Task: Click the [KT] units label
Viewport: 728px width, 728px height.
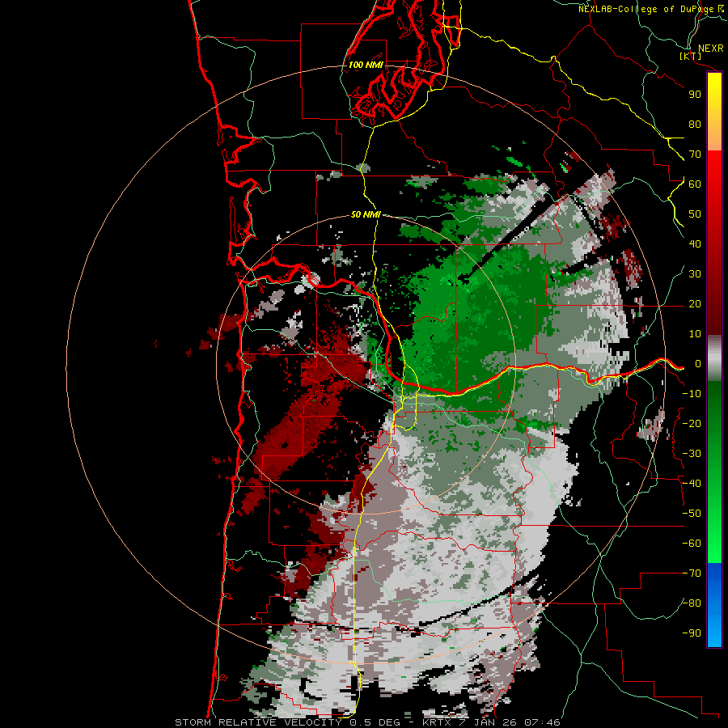Action: point(691,56)
